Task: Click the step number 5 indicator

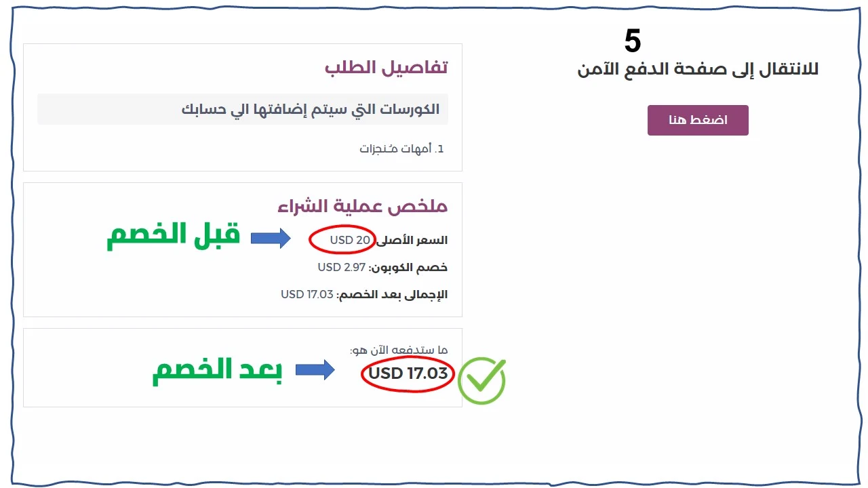Action: tap(633, 41)
